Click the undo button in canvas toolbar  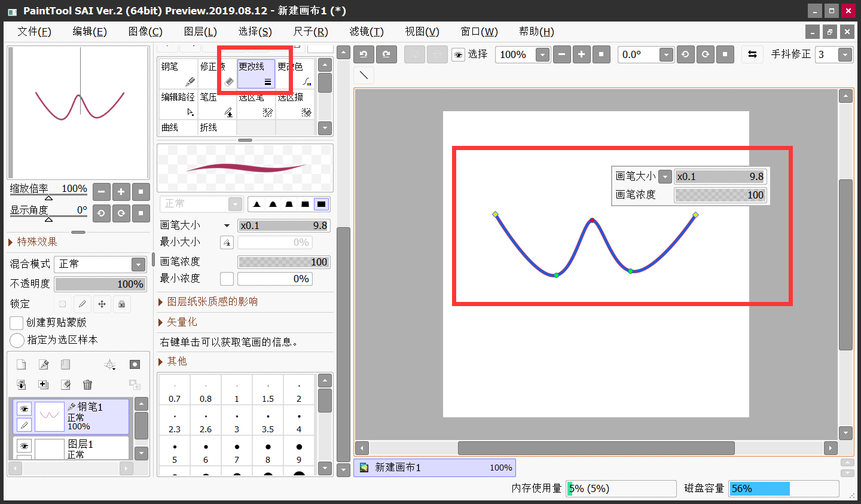[x=364, y=54]
